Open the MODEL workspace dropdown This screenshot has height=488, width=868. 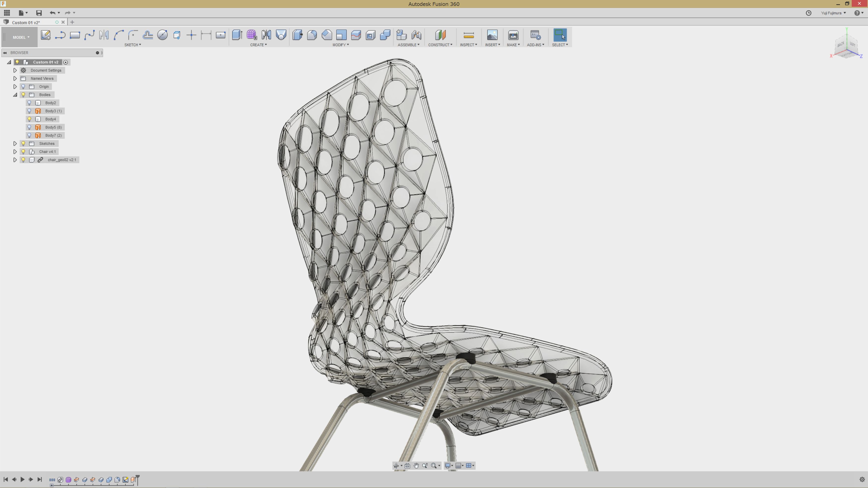point(20,37)
